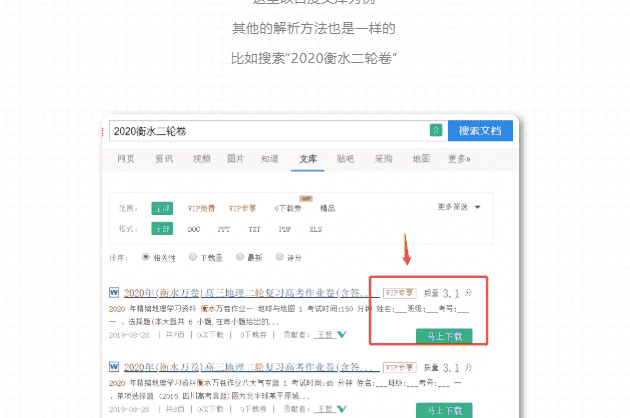The width and height of the screenshot is (630, 418).
Task: Click the green badge in the search box
Action: (x=436, y=130)
